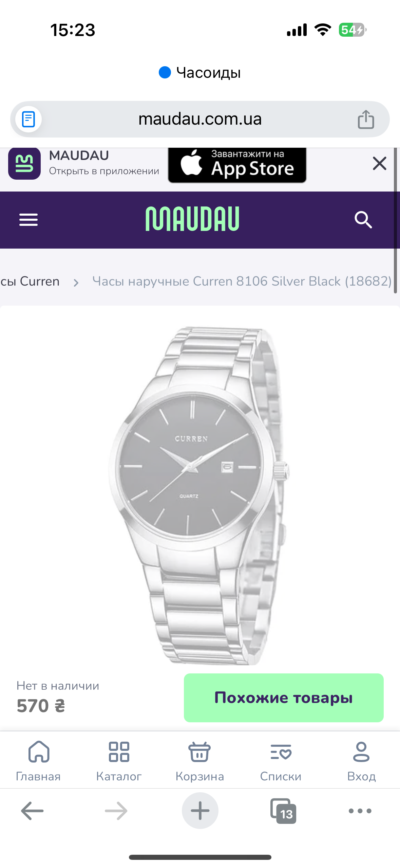
Task: Tap the Вход profile icon
Action: (x=361, y=752)
